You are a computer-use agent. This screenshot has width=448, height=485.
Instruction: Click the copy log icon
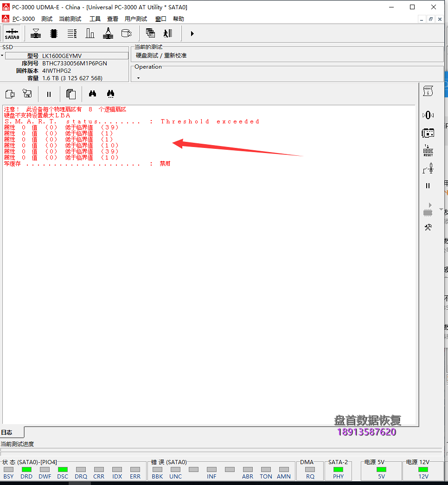(71, 94)
